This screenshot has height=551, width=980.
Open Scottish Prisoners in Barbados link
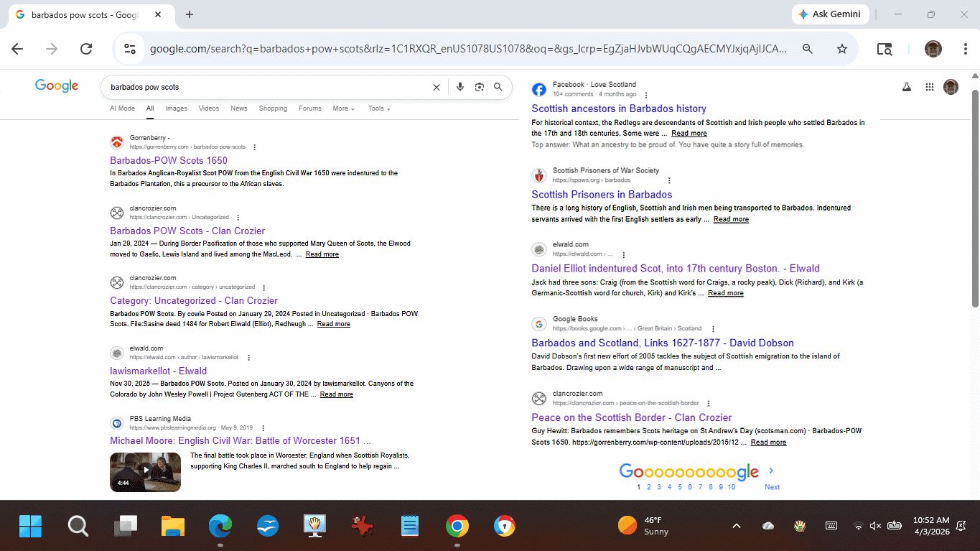602,195
